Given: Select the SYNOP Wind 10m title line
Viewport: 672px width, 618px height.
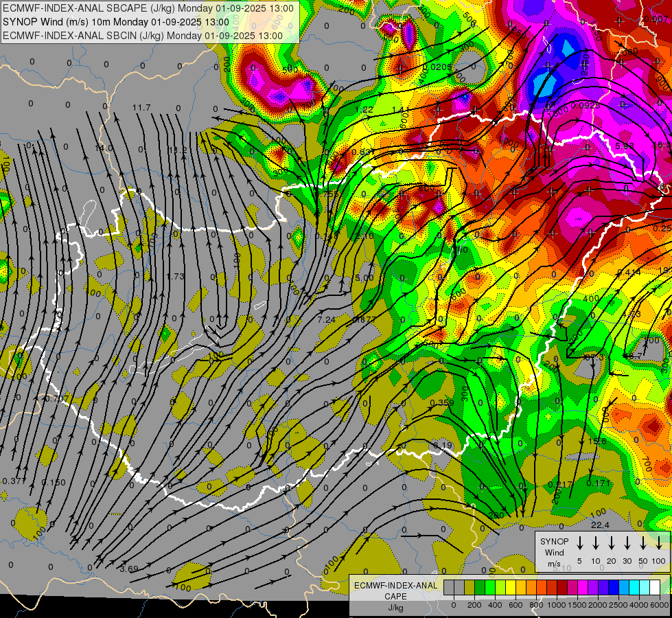Looking at the screenshot, I should pos(116,22).
